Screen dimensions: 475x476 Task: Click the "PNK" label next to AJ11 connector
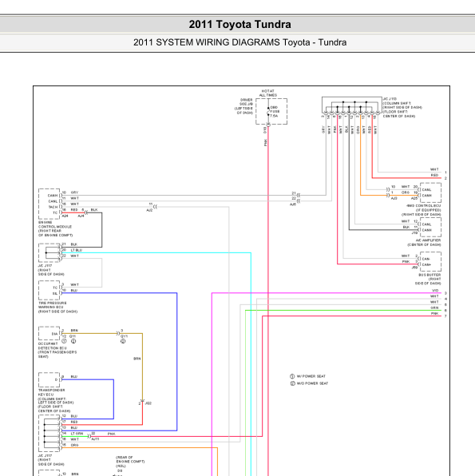click(112, 434)
